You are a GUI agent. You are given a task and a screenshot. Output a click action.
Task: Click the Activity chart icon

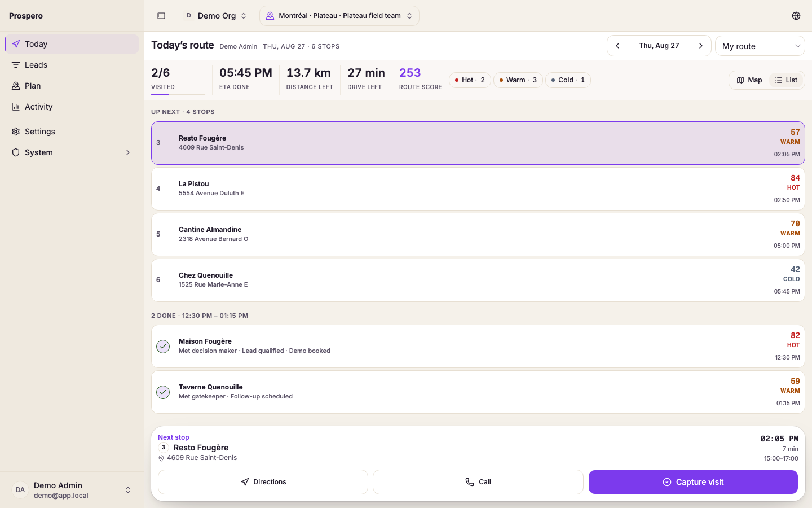tap(16, 107)
